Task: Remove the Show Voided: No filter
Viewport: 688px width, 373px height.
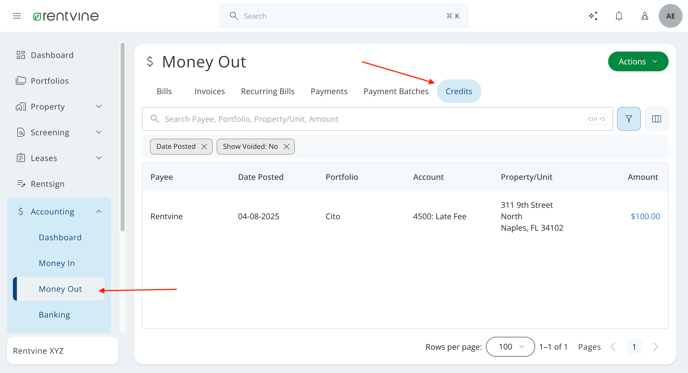Action: (286, 147)
